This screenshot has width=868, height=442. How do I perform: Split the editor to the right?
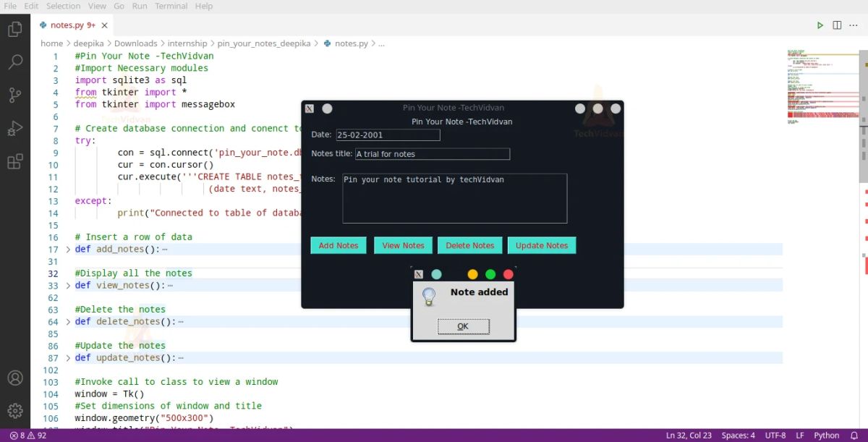tap(837, 25)
